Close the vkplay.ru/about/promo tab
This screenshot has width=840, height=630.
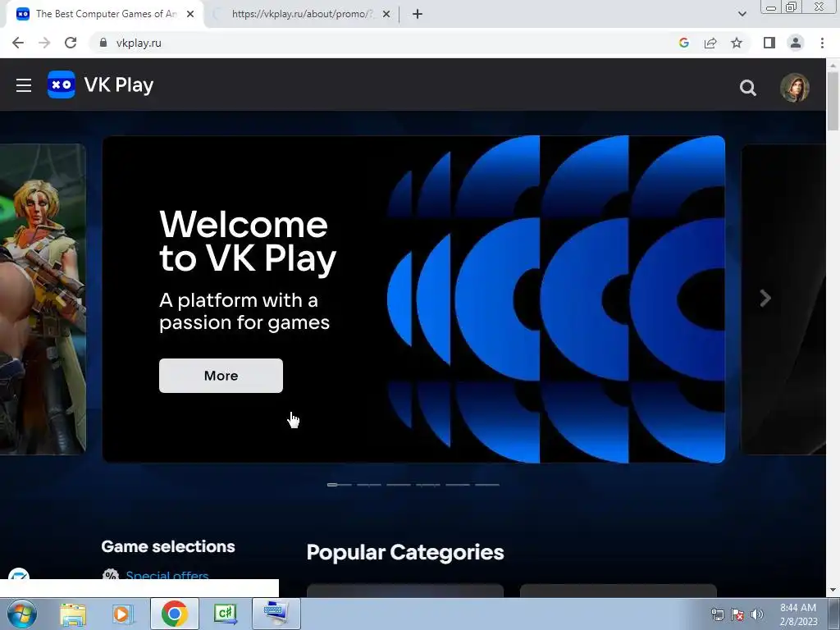point(386,14)
